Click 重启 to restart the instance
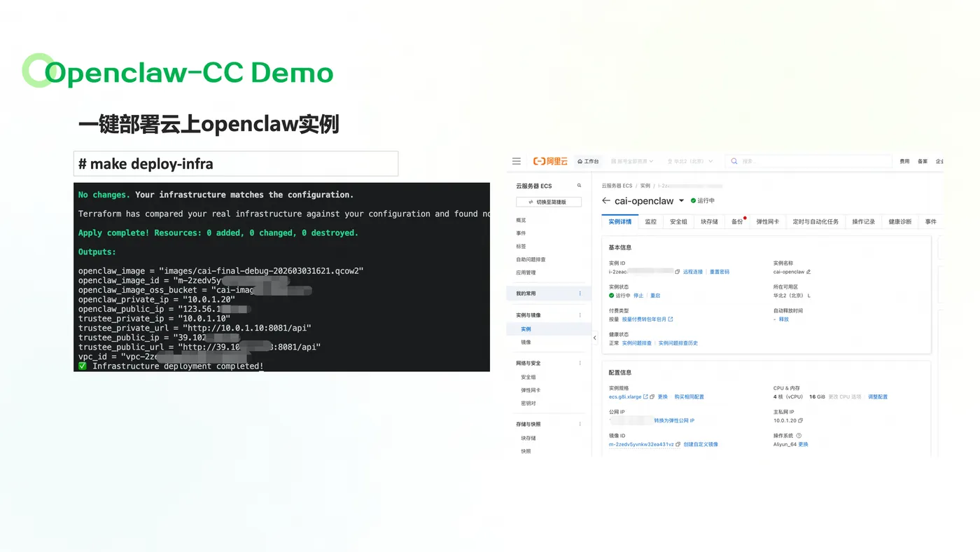980x552 pixels. coord(655,296)
